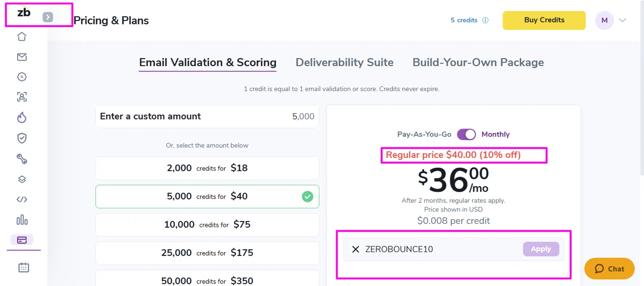This screenshot has width=644, height=286.
Task: Open the wrench tools icon
Action: coord(22,159)
